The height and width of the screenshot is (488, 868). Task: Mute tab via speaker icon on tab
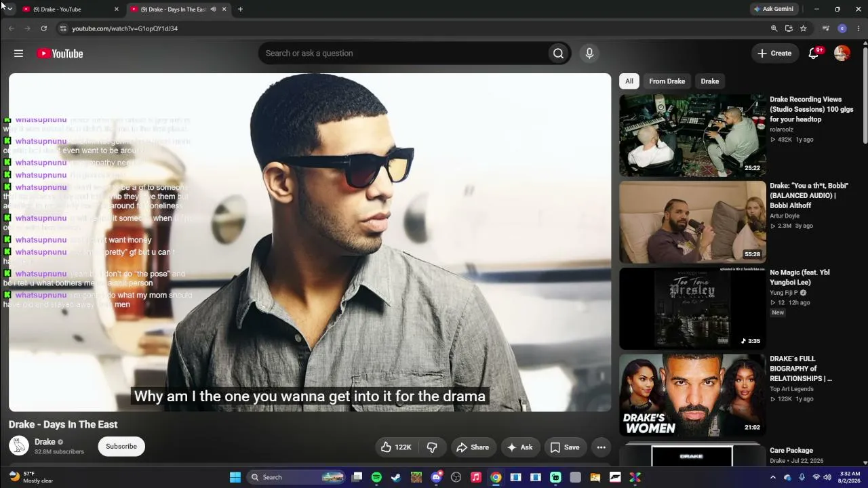click(x=213, y=9)
